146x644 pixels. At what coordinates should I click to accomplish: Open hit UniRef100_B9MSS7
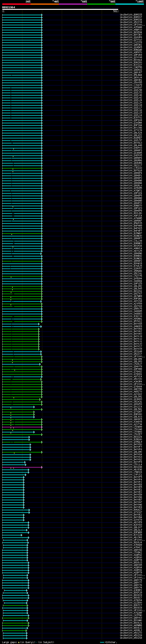tap(131, 17)
